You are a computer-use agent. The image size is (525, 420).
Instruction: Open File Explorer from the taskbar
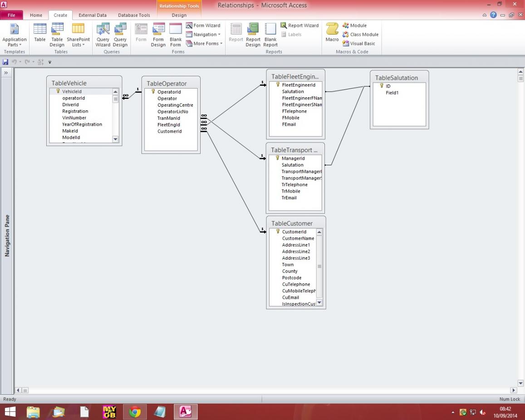(33, 412)
